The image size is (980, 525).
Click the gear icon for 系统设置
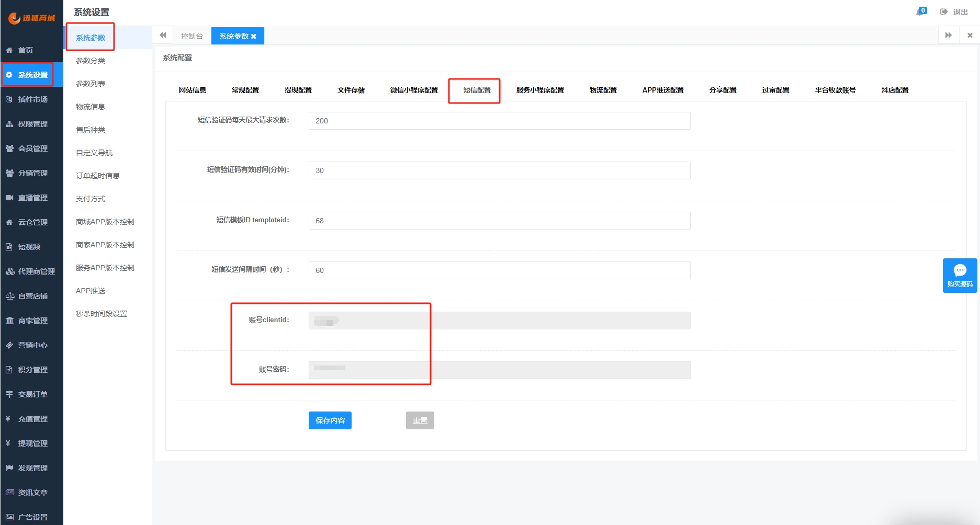pyautogui.click(x=9, y=75)
